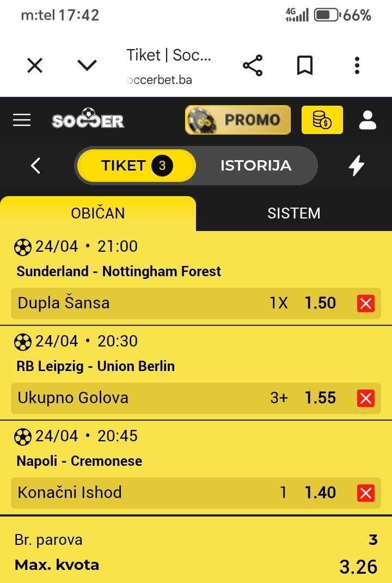392x583 pixels.
Task: Tap the lightning bolt quick bet icon
Action: [x=357, y=166]
